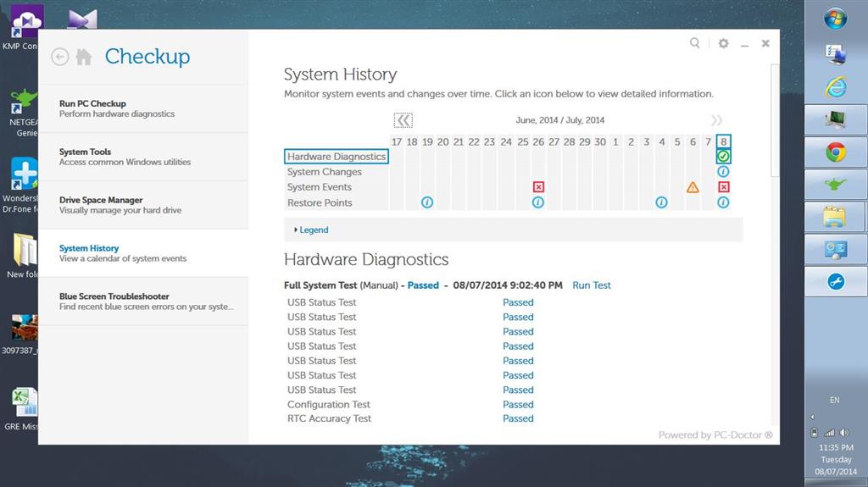The width and height of the screenshot is (868, 487).
Task: Click the network signal tray icon
Action: (x=829, y=433)
